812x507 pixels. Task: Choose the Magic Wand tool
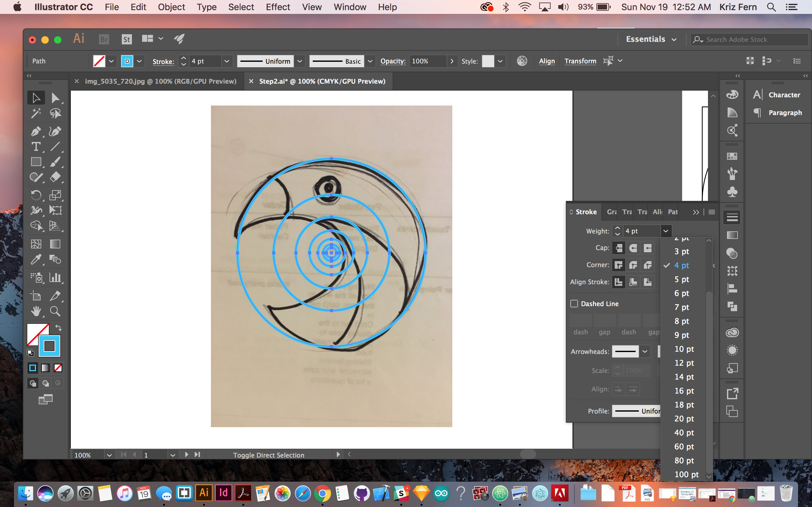point(36,113)
